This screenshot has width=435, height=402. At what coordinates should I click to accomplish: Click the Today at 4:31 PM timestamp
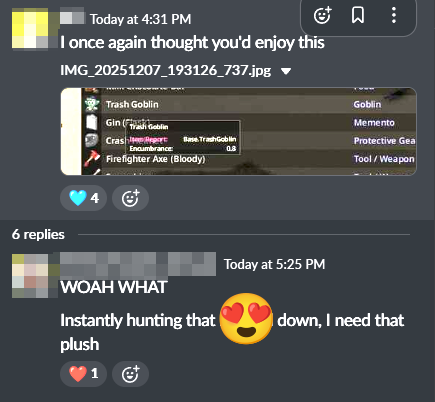click(140, 19)
